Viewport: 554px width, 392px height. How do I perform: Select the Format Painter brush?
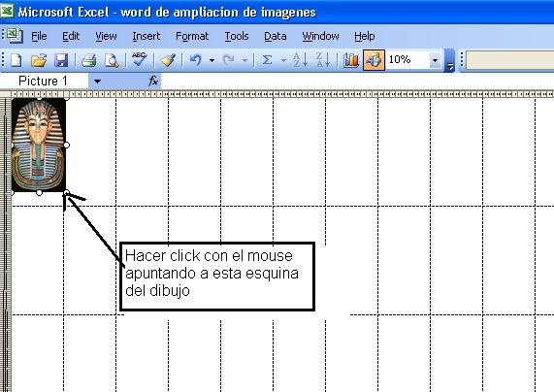click(x=168, y=60)
